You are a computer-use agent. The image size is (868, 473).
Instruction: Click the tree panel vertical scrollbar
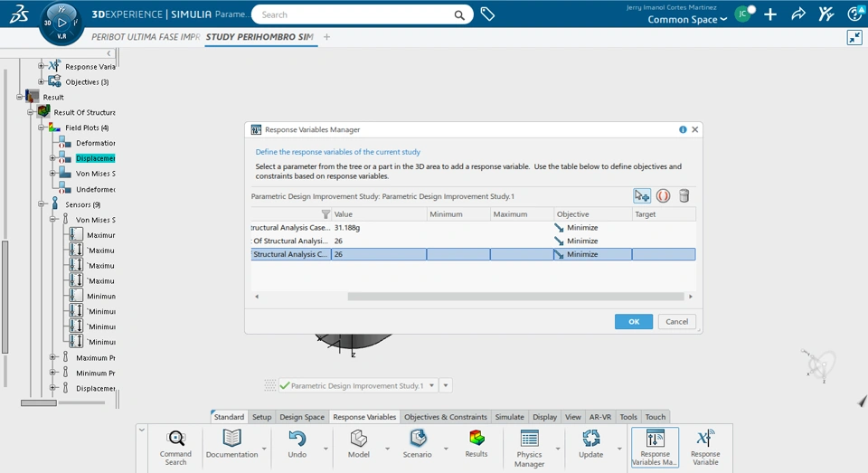pos(5,297)
